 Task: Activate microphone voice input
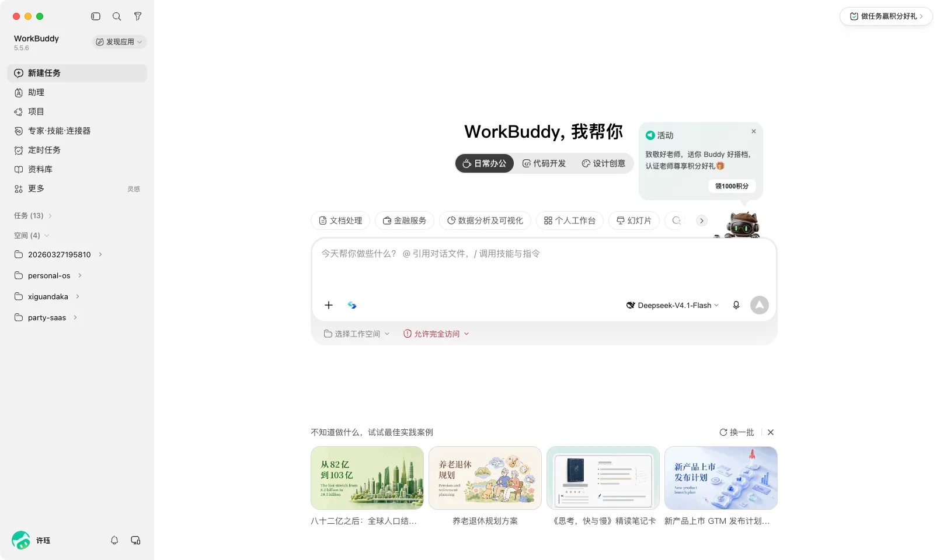(736, 305)
